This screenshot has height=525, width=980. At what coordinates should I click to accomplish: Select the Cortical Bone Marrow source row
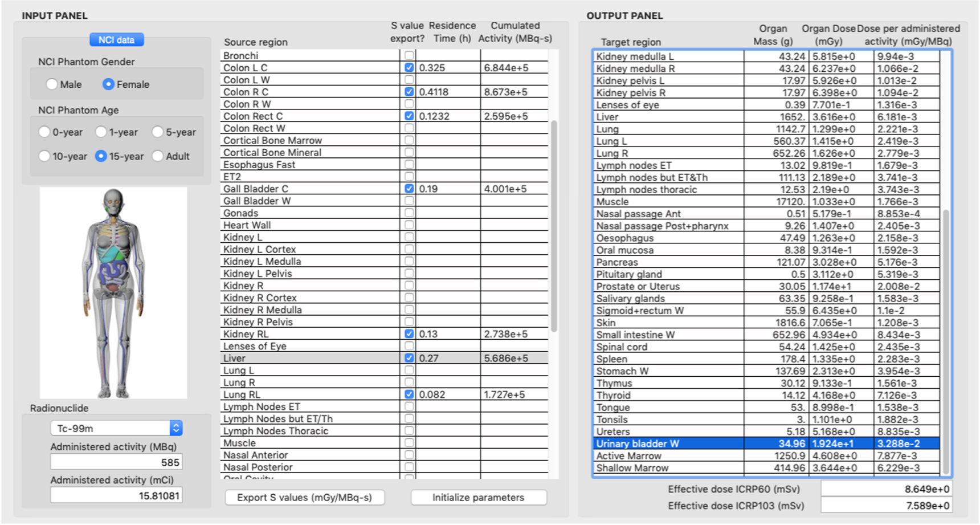[384, 140]
